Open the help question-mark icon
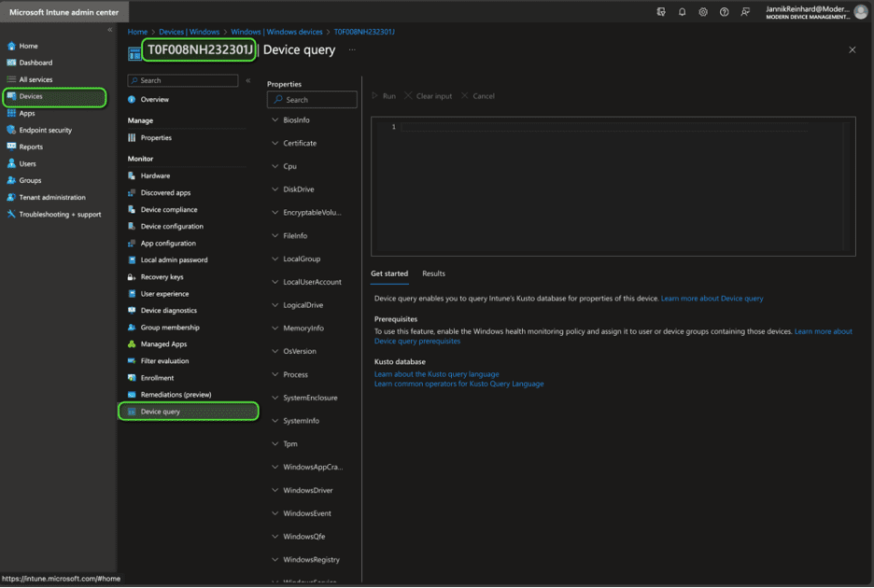The height and width of the screenshot is (588, 874). click(724, 11)
